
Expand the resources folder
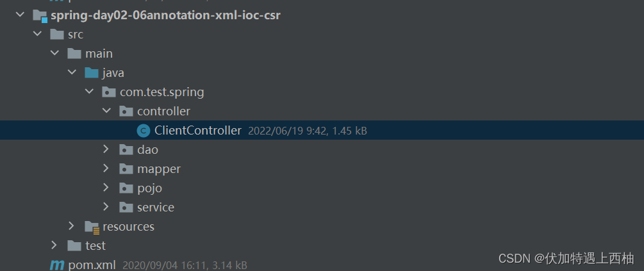(72, 226)
